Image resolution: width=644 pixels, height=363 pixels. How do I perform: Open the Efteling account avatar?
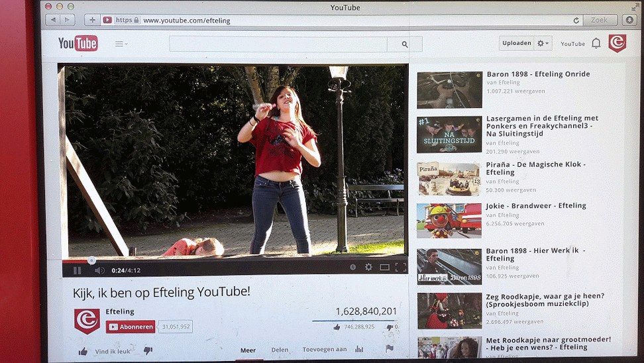coord(617,43)
